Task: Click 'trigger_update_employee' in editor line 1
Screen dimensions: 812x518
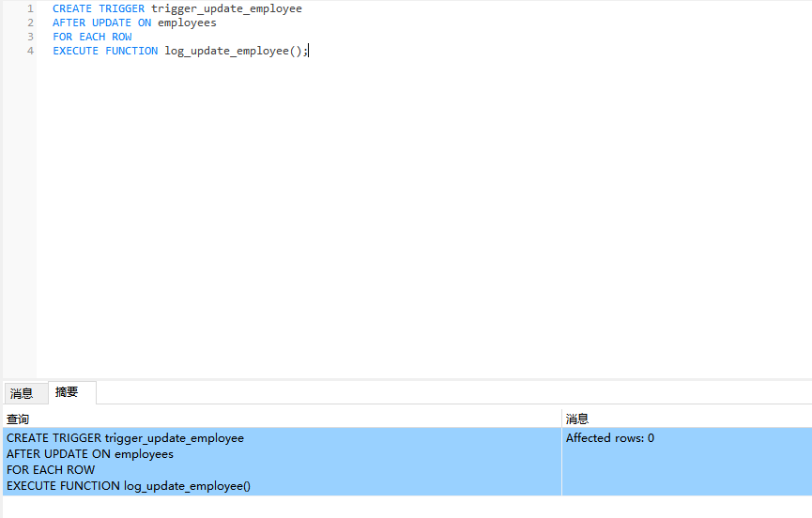Action: (x=226, y=8)
